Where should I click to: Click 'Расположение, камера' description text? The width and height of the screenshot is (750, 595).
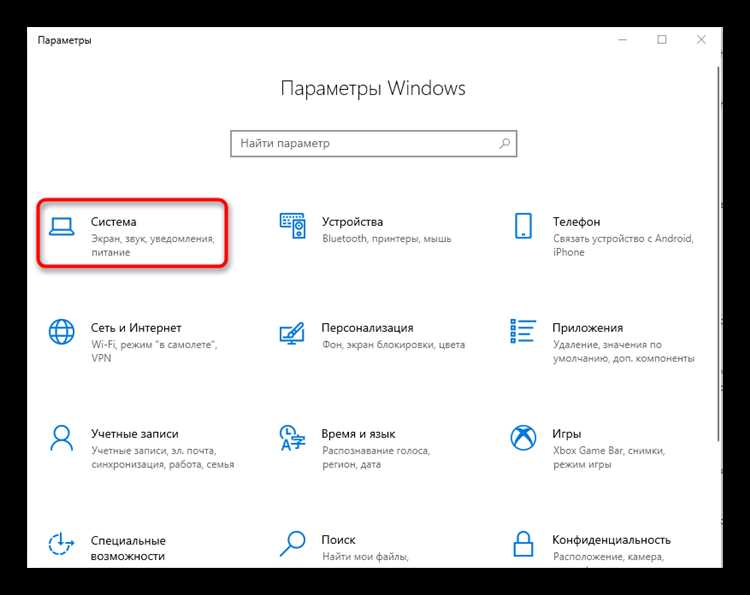coord(608,557)
